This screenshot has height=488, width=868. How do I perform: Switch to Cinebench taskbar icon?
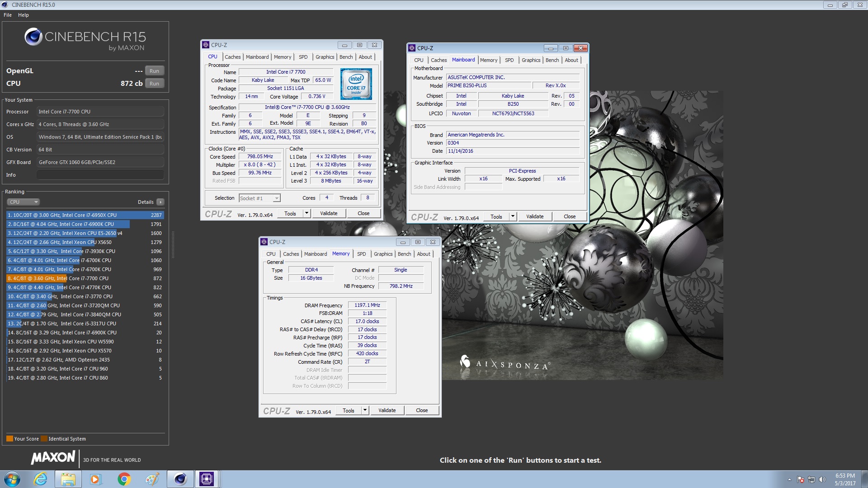(180, 479)
